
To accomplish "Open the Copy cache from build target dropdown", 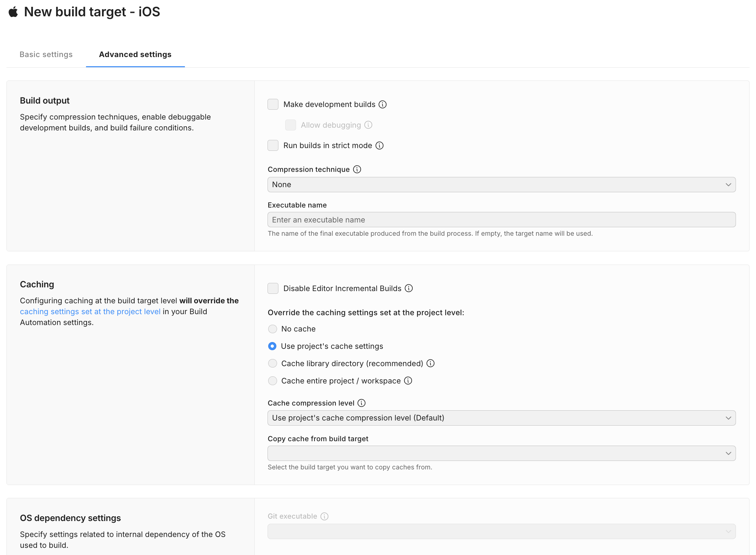I will coord(501,453).
